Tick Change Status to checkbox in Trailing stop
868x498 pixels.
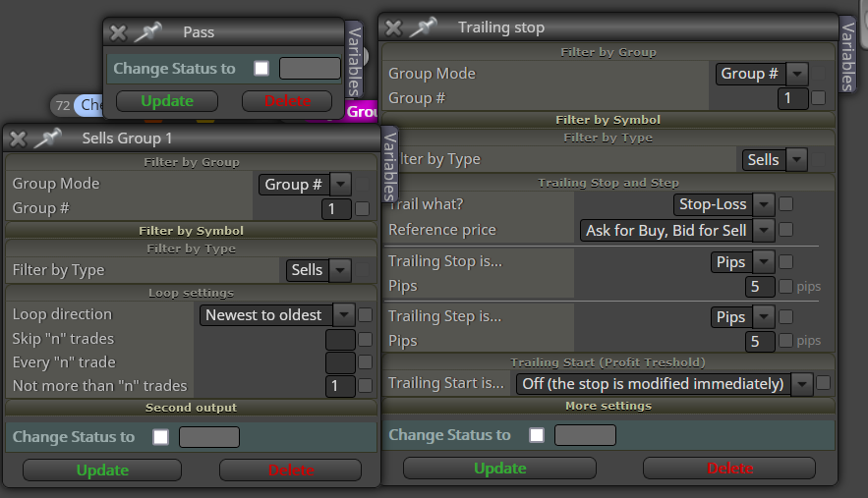[537, 435]
